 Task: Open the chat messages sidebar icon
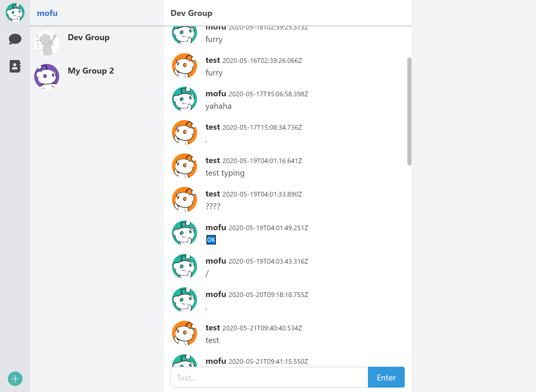pyautogui.click(x=15, y=39)
